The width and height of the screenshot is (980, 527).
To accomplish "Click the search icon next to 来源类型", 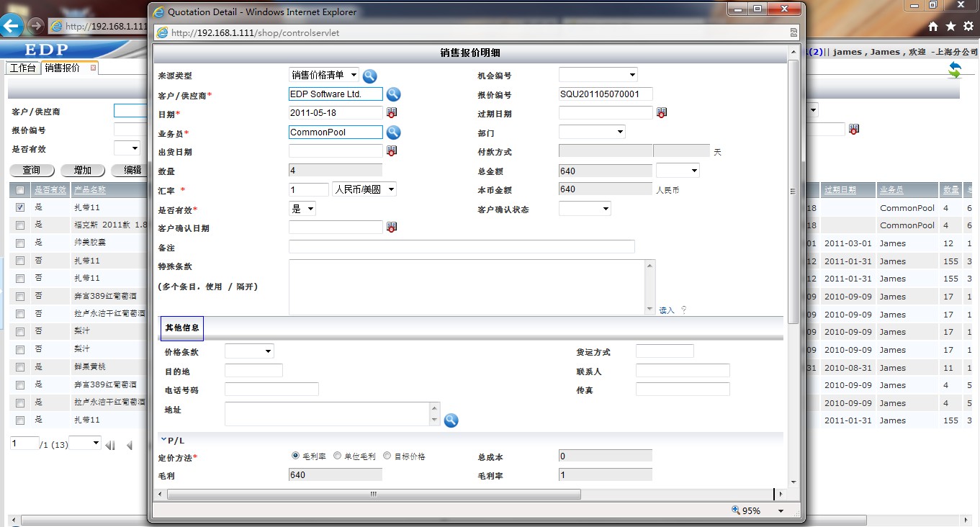I will 369,76.
